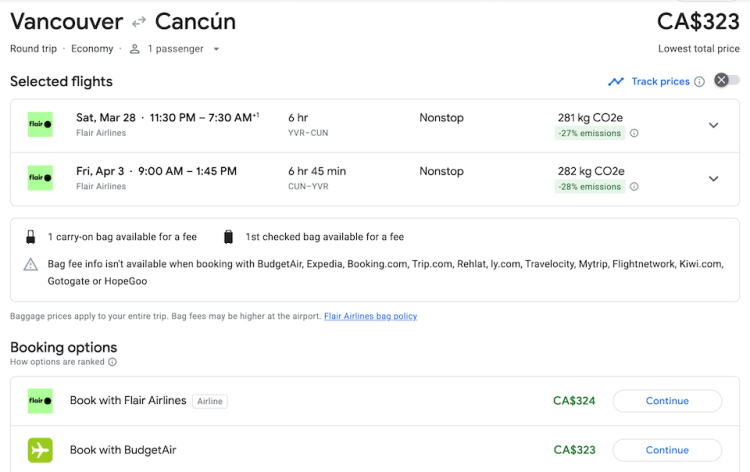Image resolution: width=750 pixels, height=472 pixels.
Task: Click the info icon beside booking options ranking
Action: 112,362
